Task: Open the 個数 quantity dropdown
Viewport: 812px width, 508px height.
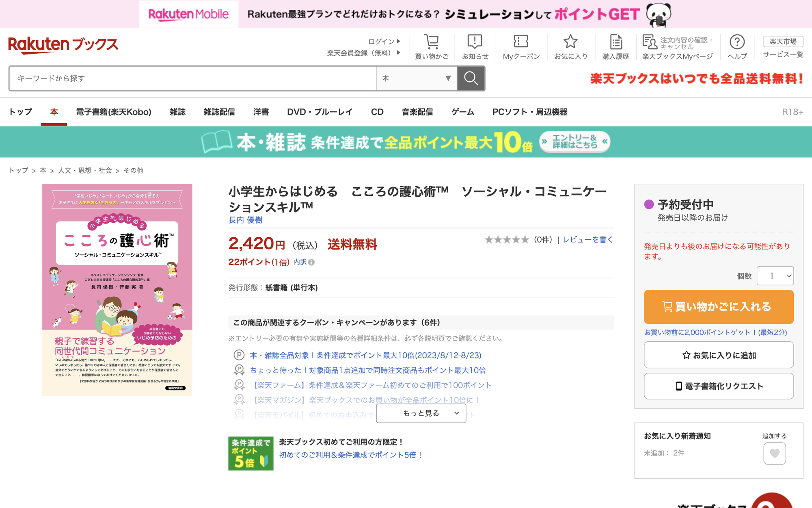Action: (x=775, y=276)
